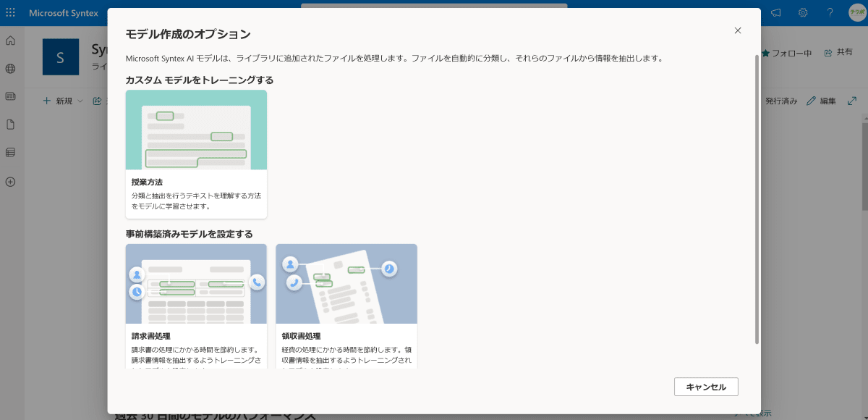
Task: Click the キャンセル button
Action: click(x=706, y=387)
